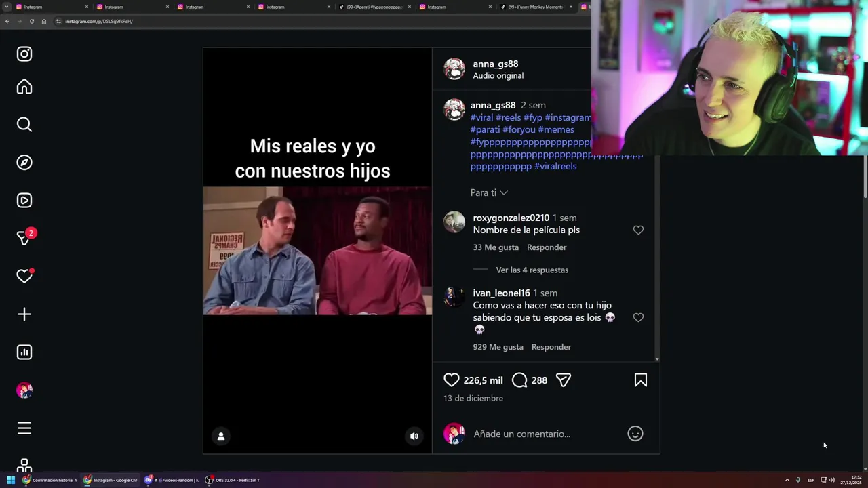Click the video of two men

(317, 251)
